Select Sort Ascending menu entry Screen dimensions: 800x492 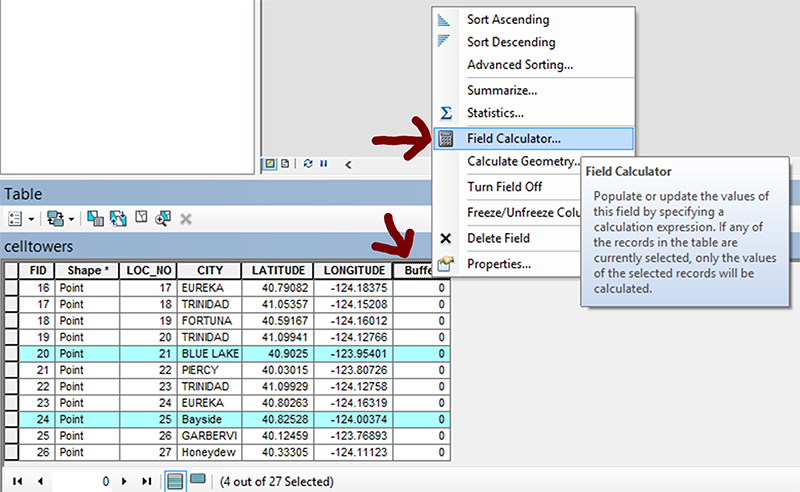pyautogui.click(x=507, y=20)
